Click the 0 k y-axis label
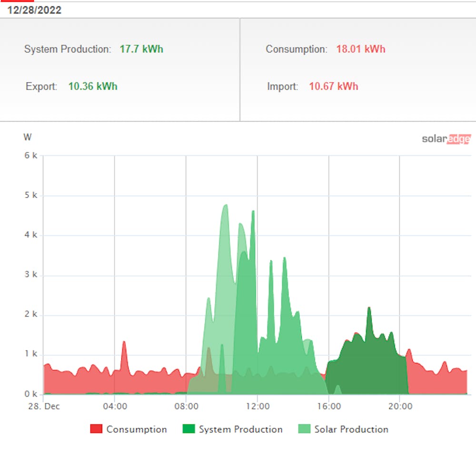Viewport: 476px width, 452px height. [30, 394]
